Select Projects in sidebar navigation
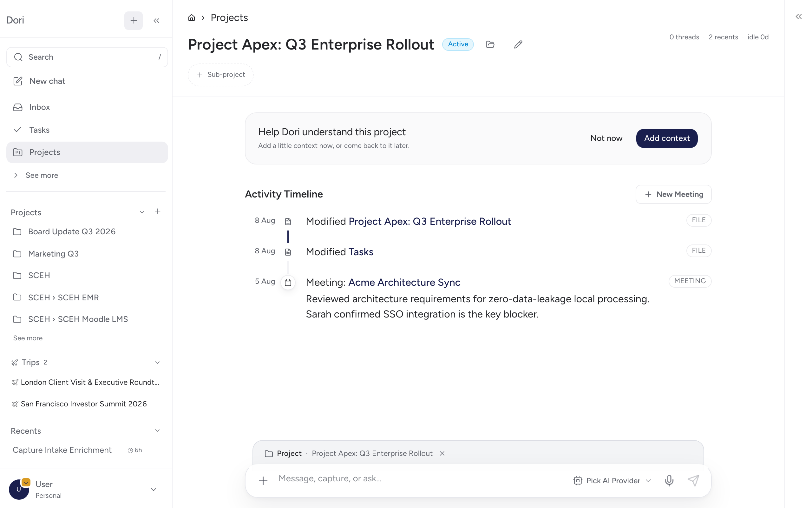This screenshot has width=812, height=508. point(87,152)
